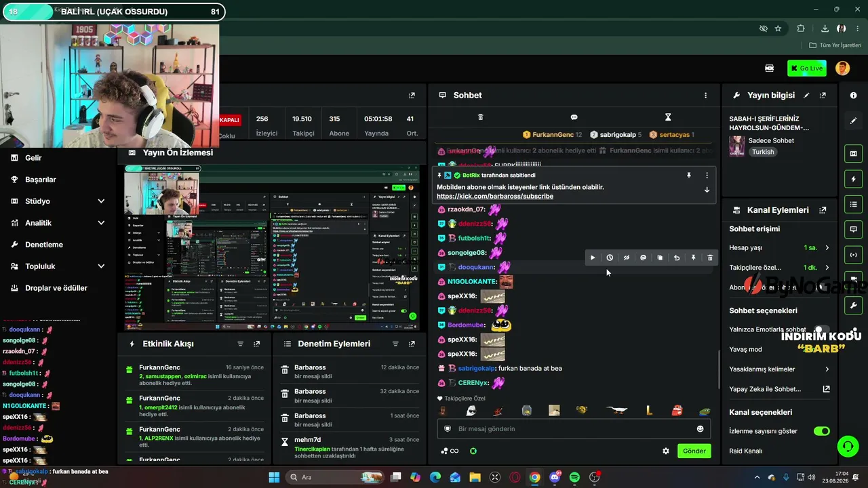The image size is (868, 488).
Task: Open the info icon in the right rail
Action: click(x=853, y=96)
